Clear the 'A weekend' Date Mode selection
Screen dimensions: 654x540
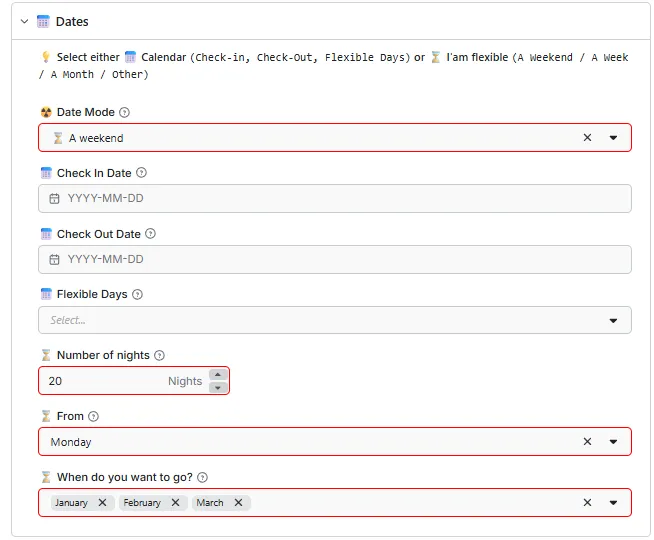tap(587, 138)
